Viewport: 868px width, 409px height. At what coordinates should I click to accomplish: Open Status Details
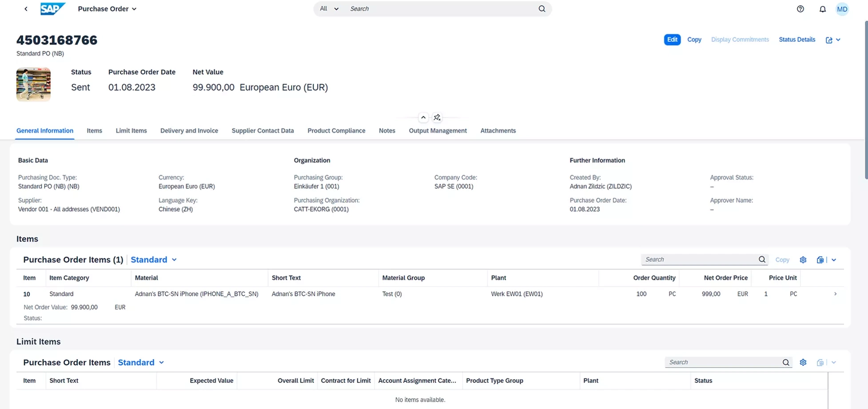796,40
